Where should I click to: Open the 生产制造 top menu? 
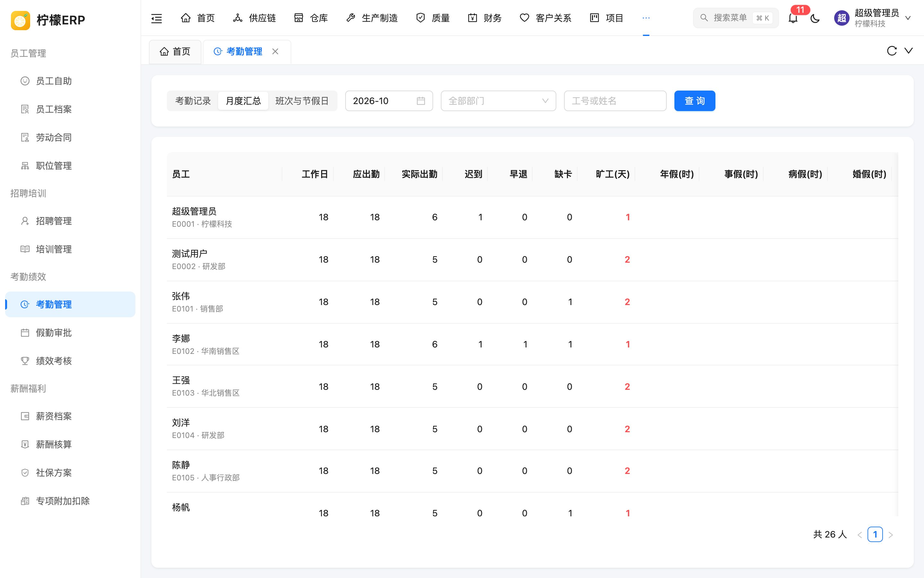tap(372, 18)
